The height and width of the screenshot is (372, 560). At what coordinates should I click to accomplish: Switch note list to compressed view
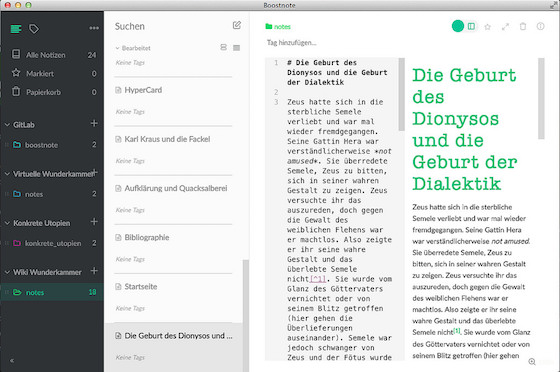point(236,47)
